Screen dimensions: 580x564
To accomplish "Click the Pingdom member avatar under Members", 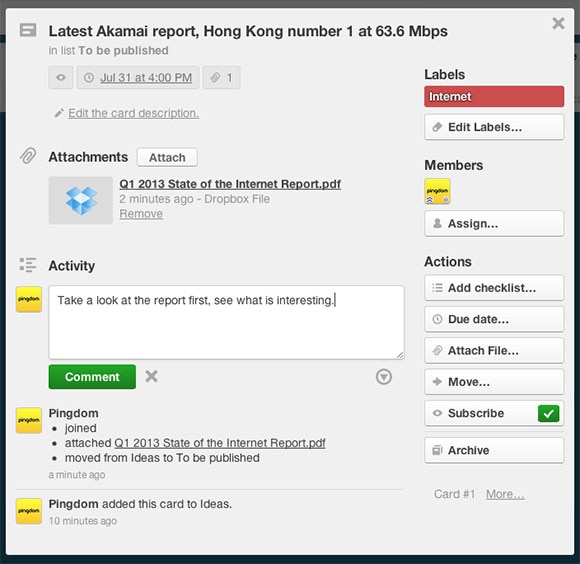I will (x=437, y=191).
